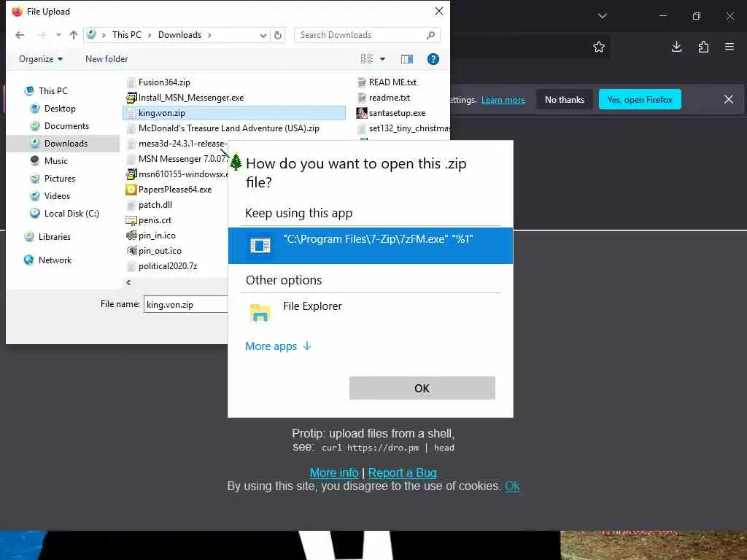Toggle the preview pane

[407, 59]
